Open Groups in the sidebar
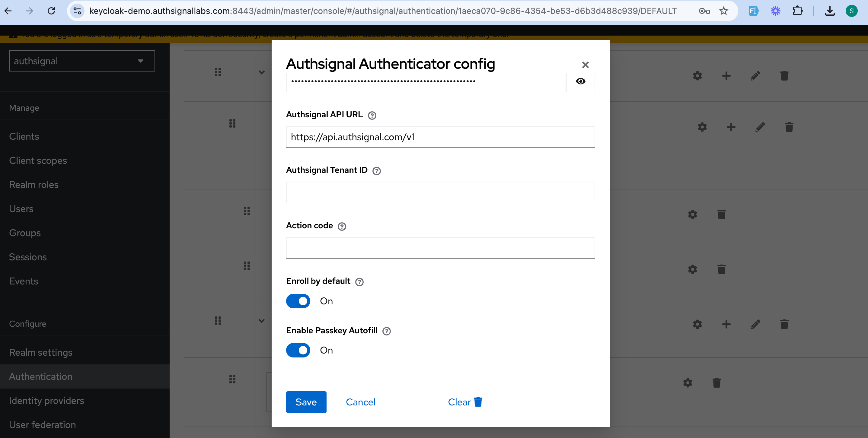This screenshot has height=438, width=868. (25, 233)
